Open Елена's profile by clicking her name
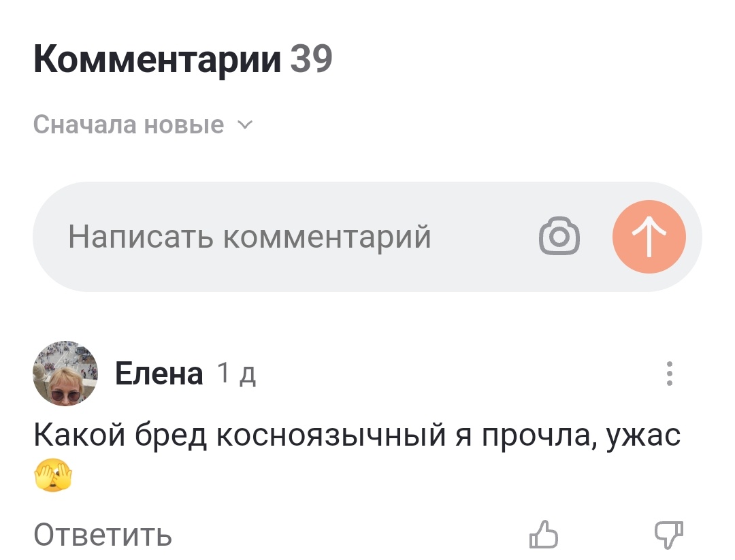This screenshot has height=560, width=735. pyautogui.click(x=158, y=373)
